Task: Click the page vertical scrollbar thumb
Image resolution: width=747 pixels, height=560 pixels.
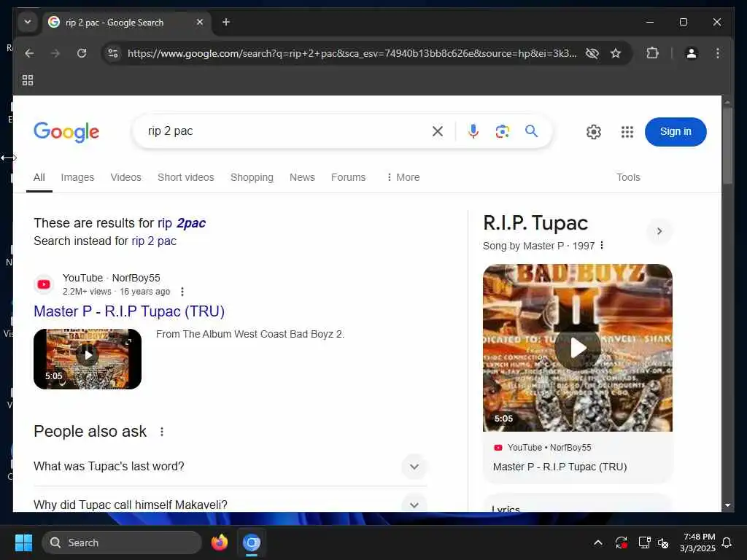Action: coord(727,145)
